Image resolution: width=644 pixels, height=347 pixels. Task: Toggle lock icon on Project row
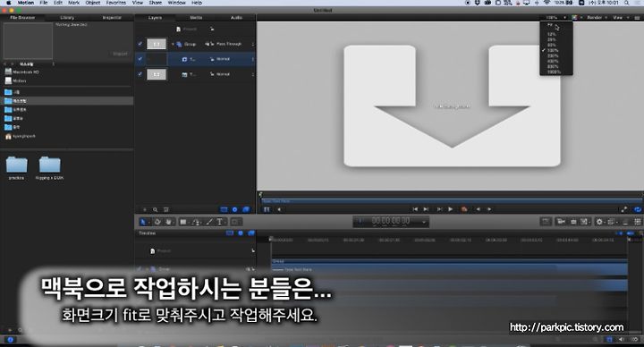212,29
